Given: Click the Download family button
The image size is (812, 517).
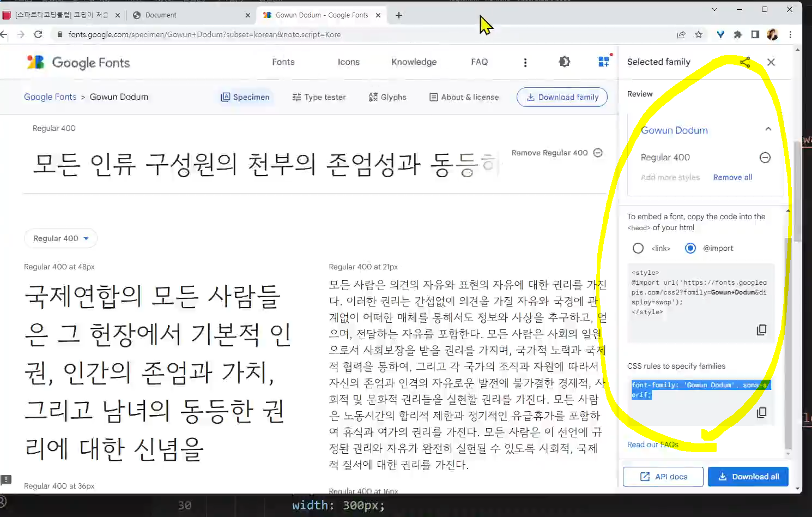Looking at the screenshot, I should tap(562, 97).
